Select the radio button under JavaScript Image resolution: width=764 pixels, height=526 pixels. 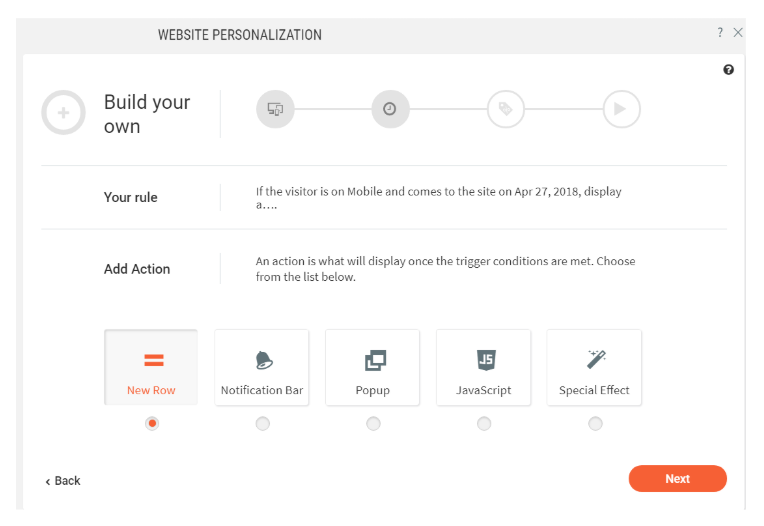coord(484,423)
